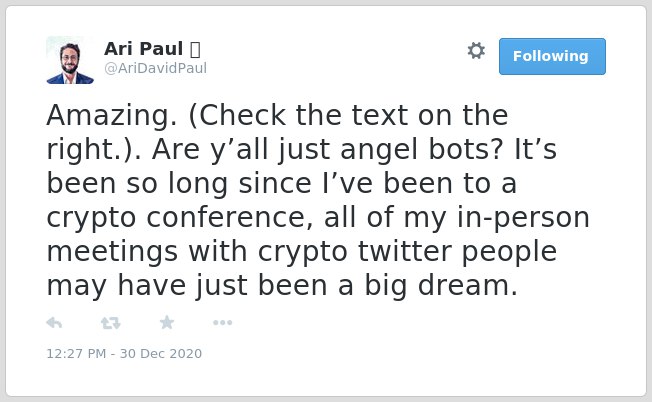Open the 12:27 PM timestamp permalink
Screen dimensions: 652x402
pos(76,353)
